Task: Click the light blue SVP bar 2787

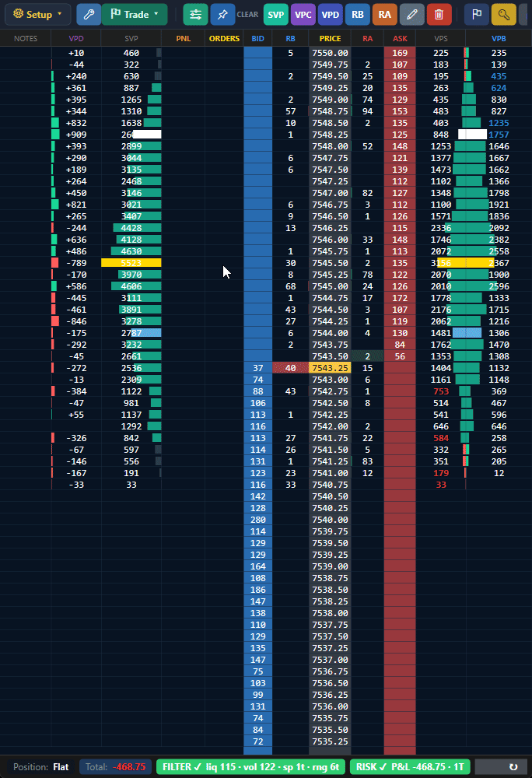Action: [147, 333]
